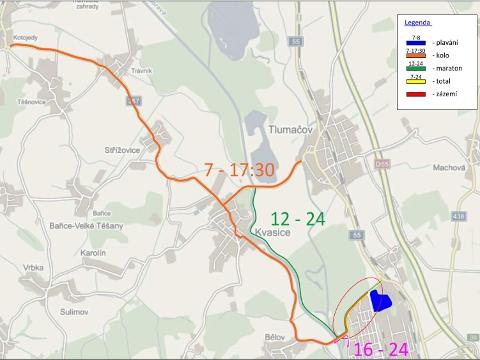Click the Kotojedy place label
Image resolution: width=480 pixels, height=360 pixels.
[26, 38]
